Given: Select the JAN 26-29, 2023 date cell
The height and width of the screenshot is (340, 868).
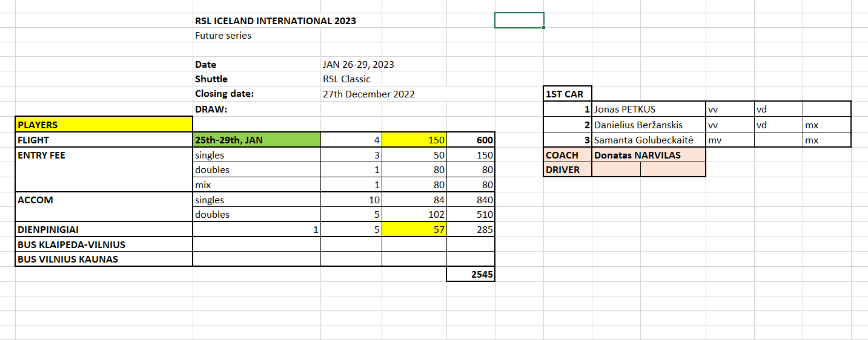Looking at the screenshot, I should coord(359,64).
